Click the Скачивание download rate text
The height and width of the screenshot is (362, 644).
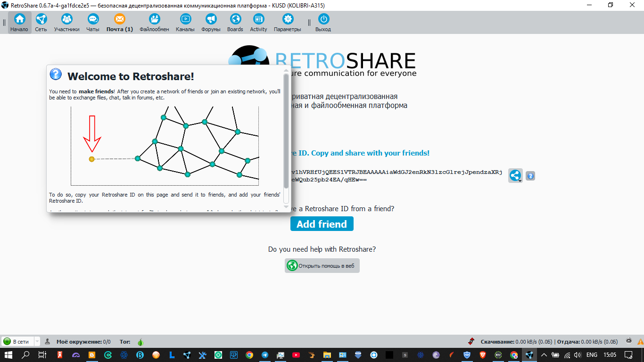tap(516, 342)
